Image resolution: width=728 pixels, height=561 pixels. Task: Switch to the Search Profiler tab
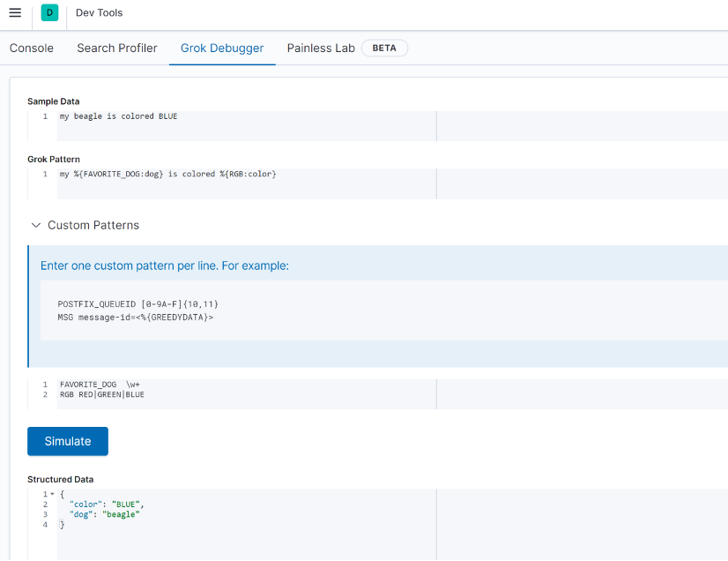click(117, 48)
